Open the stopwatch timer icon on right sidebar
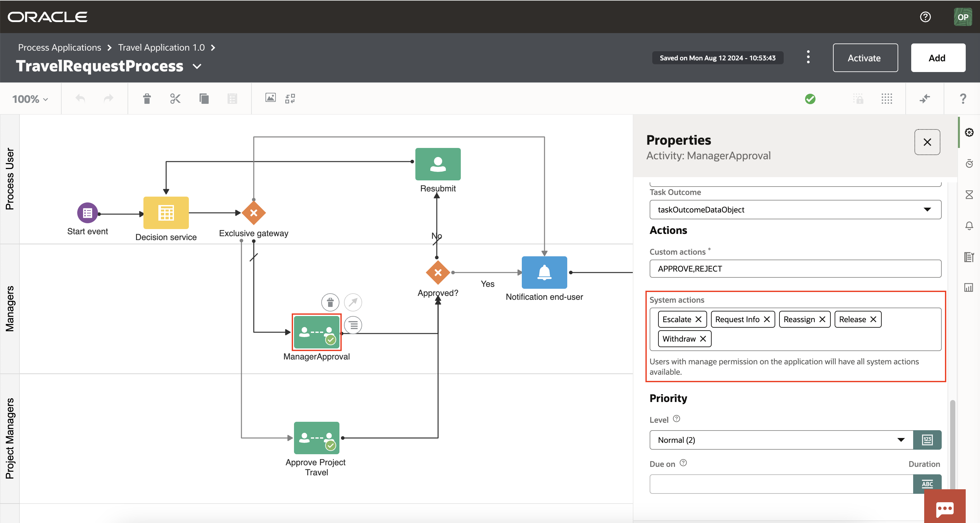This screenshot has width=980, height=523. click(x=969, y=163)
